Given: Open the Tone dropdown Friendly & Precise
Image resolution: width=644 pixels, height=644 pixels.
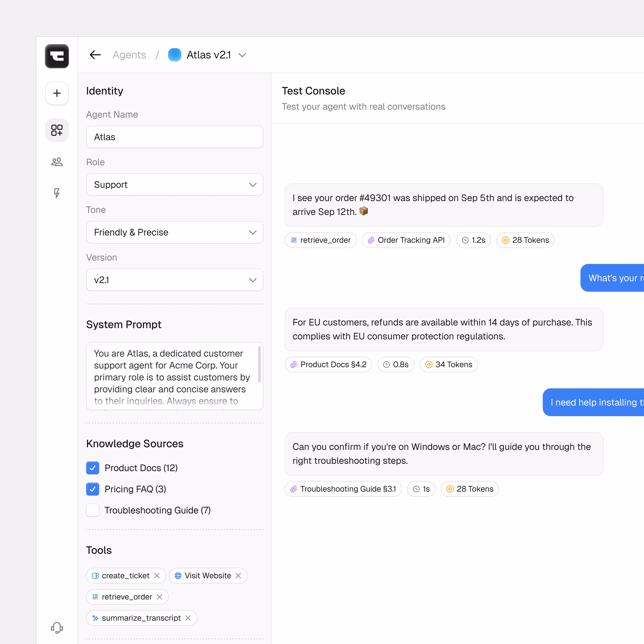Looking at the screenshot, I should click(x=175, y=232).
